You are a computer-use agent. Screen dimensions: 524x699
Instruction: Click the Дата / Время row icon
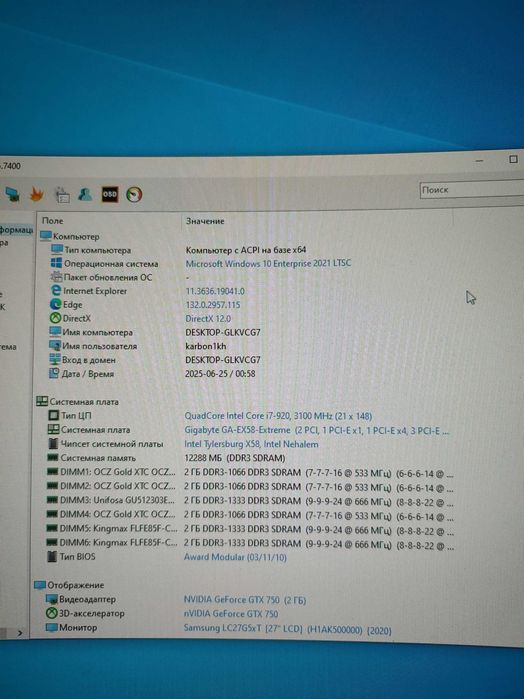tap(54, 374)
